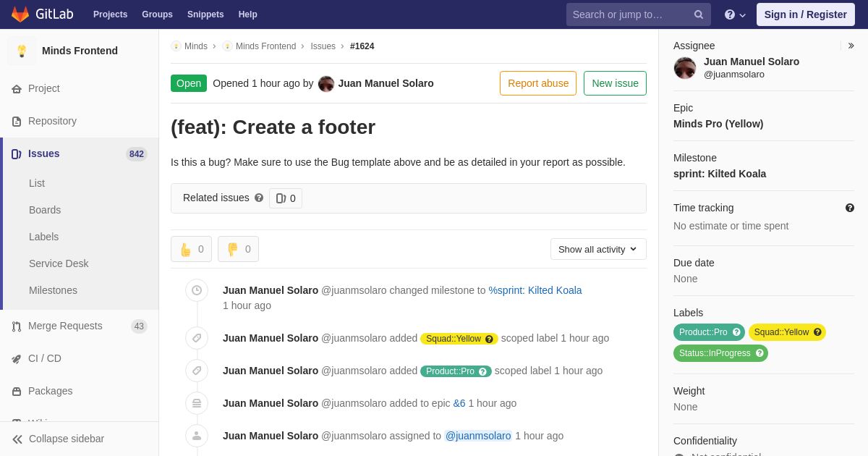
Task: Open the Minds Pro (Yellow) epic
Action: 718,124
